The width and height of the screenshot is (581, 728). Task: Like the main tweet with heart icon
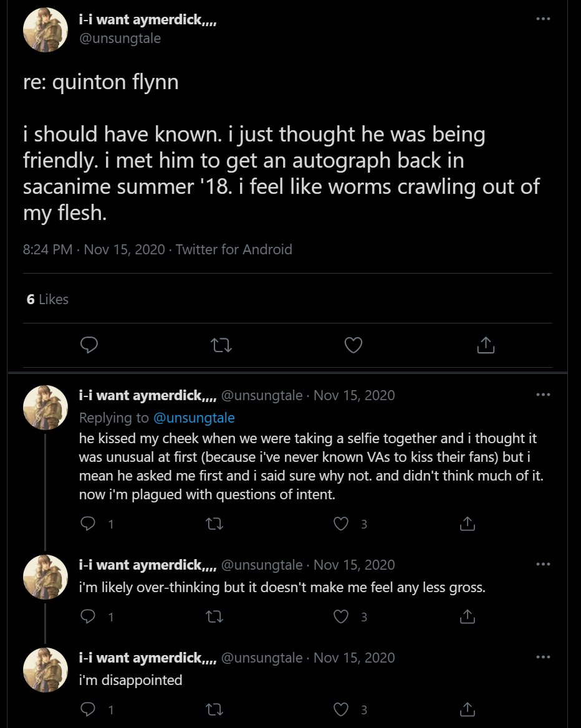pos(353,345)
